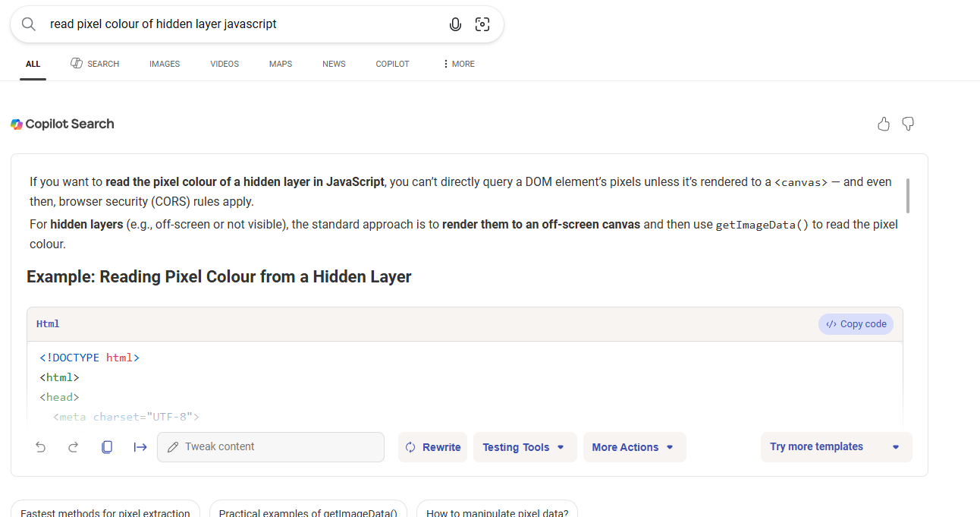This screenshot has width=980, height=517.
Task: Copy the answer using clipboard icon
Action: (x=107, y=447)
